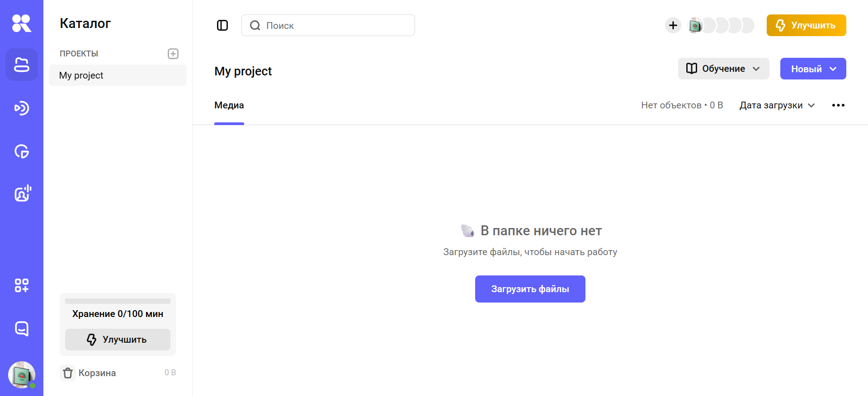Switch to the Медиа tab
The width and height of the screenshot is (868, 396).
pyautogui.click(x=229, y=105)
